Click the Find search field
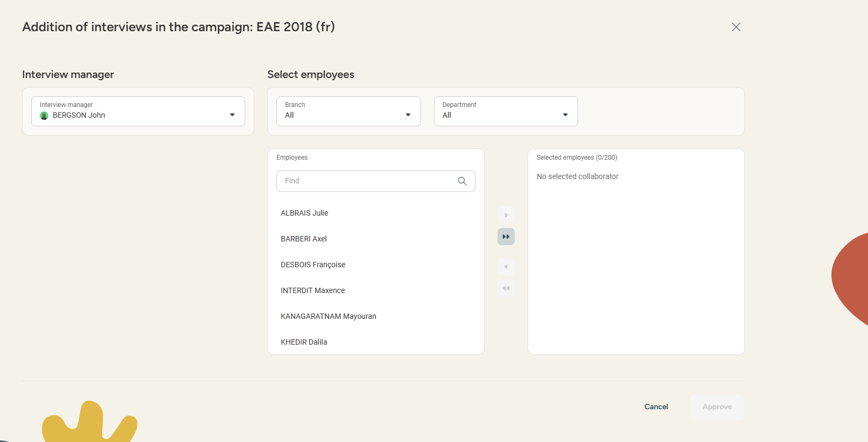Viewport: 868px width, 442px height. (x=376, y=181)
